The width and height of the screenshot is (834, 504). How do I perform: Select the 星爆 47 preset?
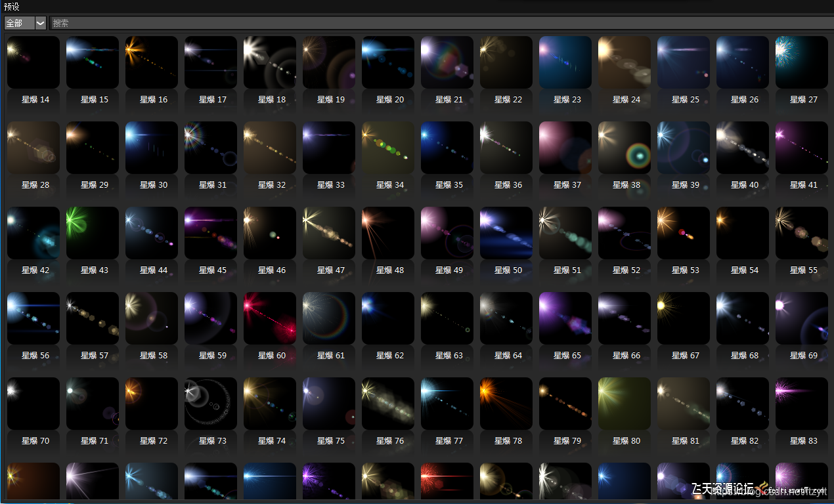coord(329,233)
